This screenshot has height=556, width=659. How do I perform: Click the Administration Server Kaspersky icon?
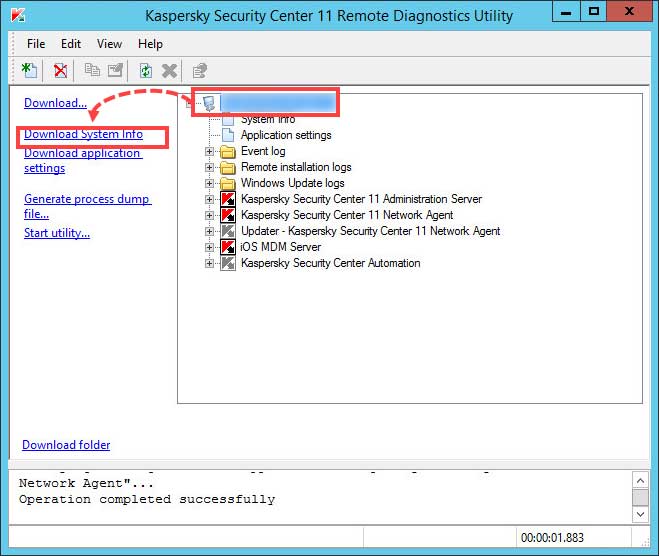click(228, 199)
